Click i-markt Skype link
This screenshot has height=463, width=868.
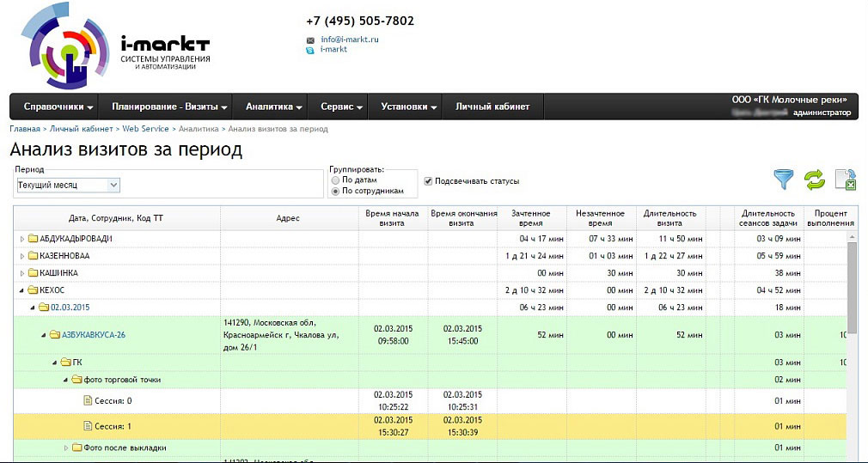tap(333, 49)
